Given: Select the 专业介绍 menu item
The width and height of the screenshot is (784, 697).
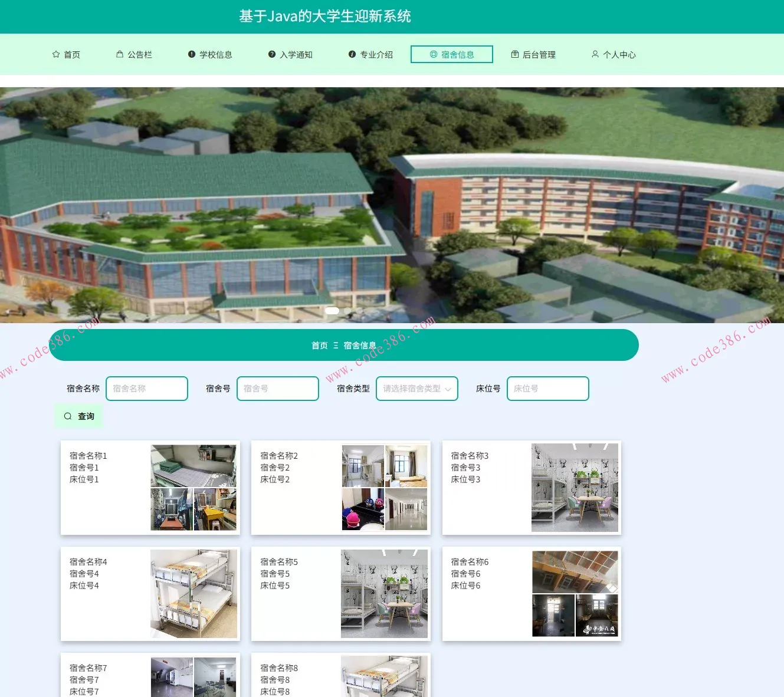Looking at the screenshot, I should [x=370, y=54].
